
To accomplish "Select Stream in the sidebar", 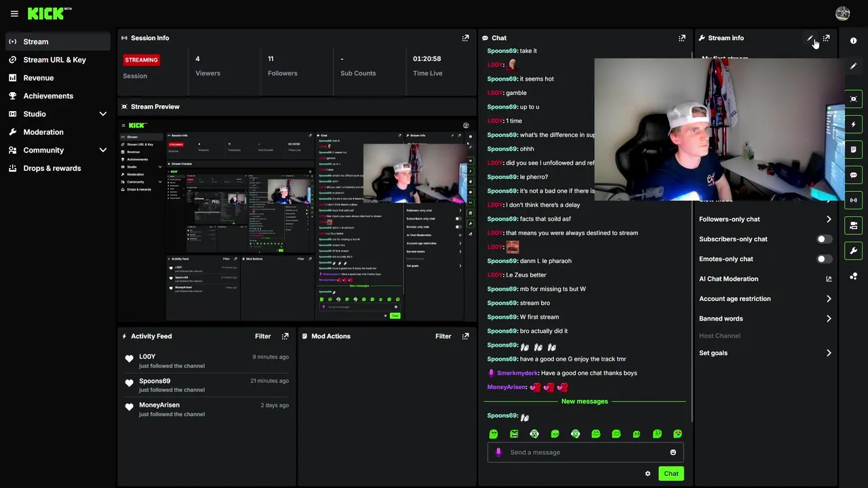I will (57, 41).
